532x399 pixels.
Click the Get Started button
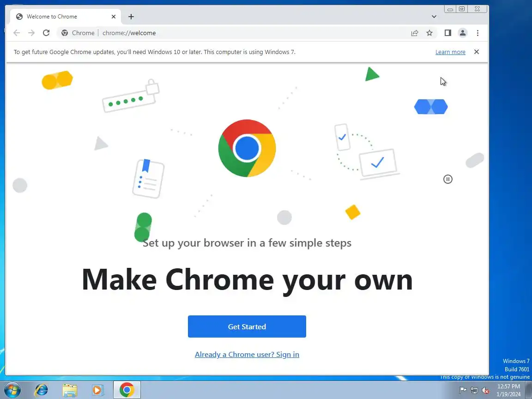(x=247, y=326)
